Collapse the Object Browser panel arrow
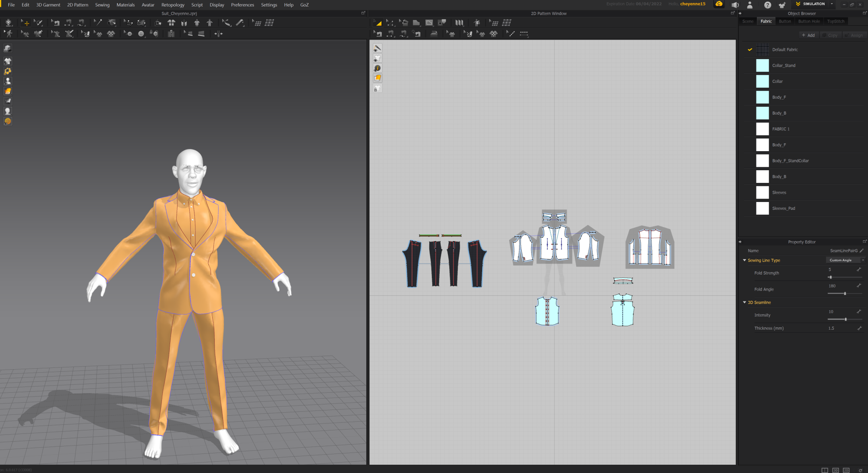Screen dimensions: 868x473 (740, 13)
